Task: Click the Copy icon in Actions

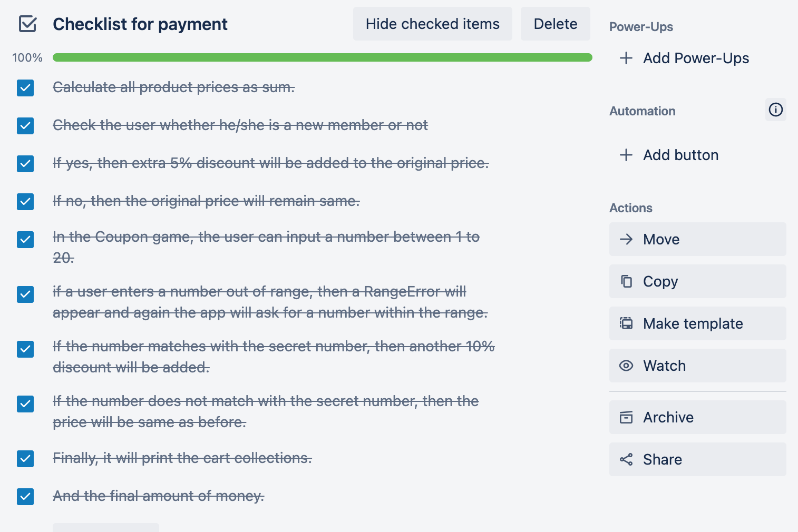Action: 626,281
